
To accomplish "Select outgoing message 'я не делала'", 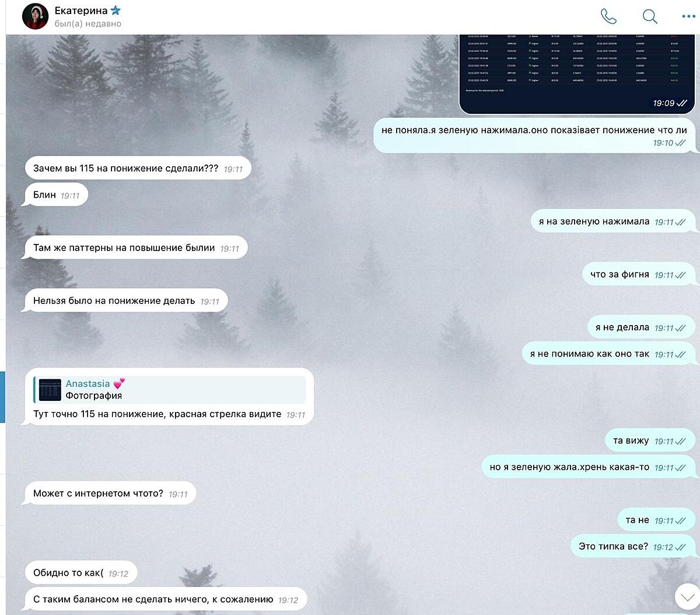I will point(641,327).
